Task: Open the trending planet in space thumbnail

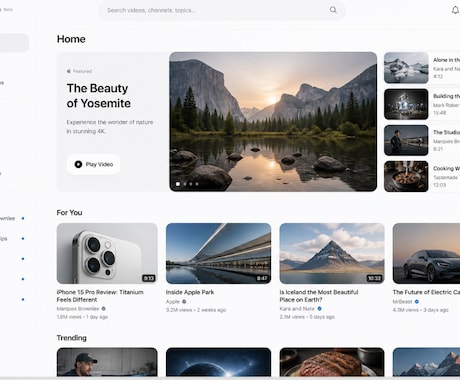Action: (x=218, y=362)
